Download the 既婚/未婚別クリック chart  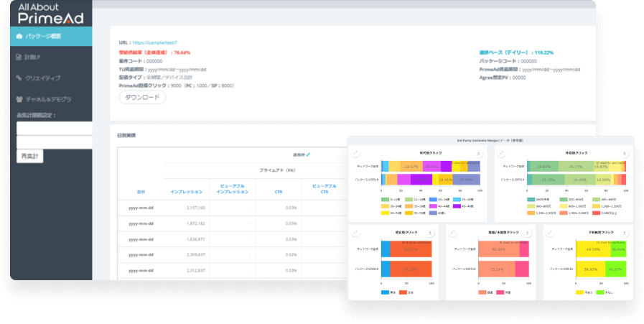coord(528,233)
